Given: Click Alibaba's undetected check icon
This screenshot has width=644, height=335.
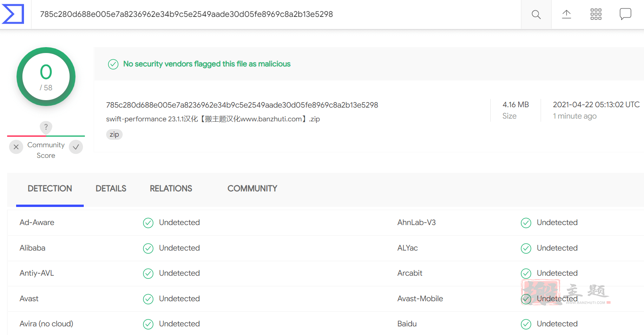Looking at the screenshot, I should coord(148,249).
